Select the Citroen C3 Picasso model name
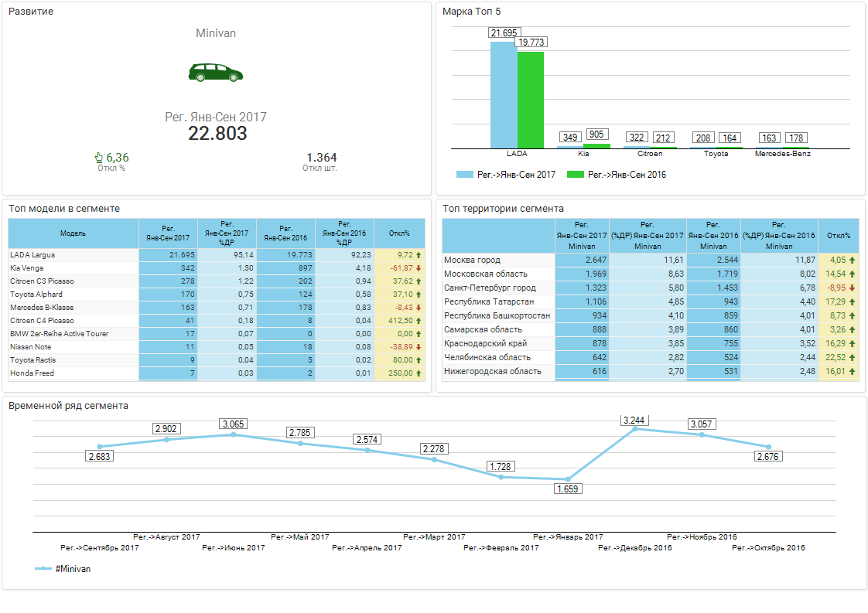The height and width of the screenshot is (613, 868). click(42, 281)
